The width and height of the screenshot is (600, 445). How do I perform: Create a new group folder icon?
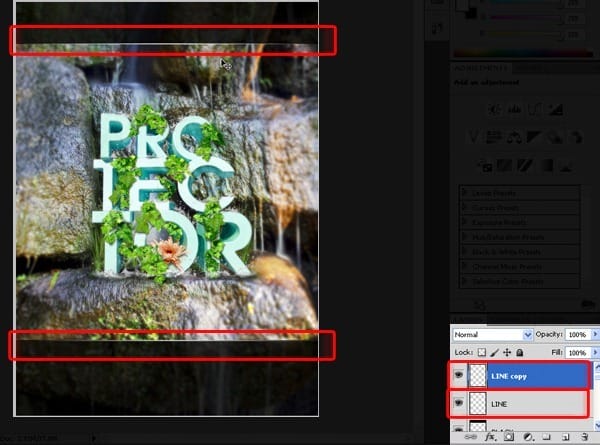tap(546, 437)
